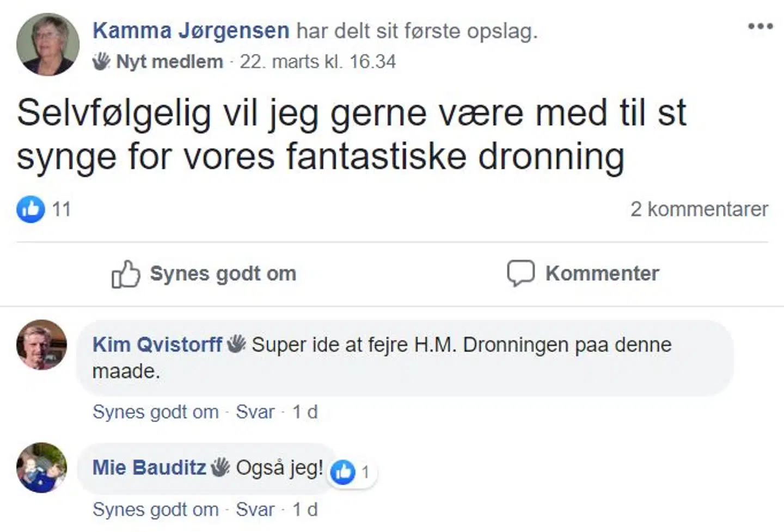
Task: Click the thumbs-up Synes godt om icon
Action: 126,274
